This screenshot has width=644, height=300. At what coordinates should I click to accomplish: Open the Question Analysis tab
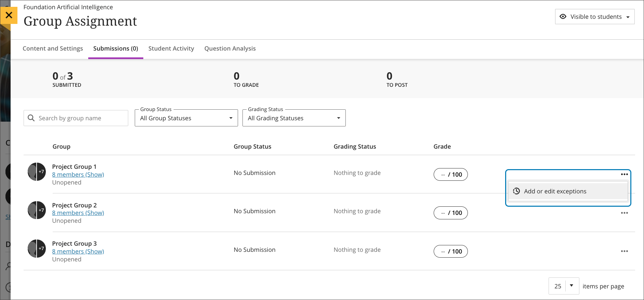tap(230, 49)
